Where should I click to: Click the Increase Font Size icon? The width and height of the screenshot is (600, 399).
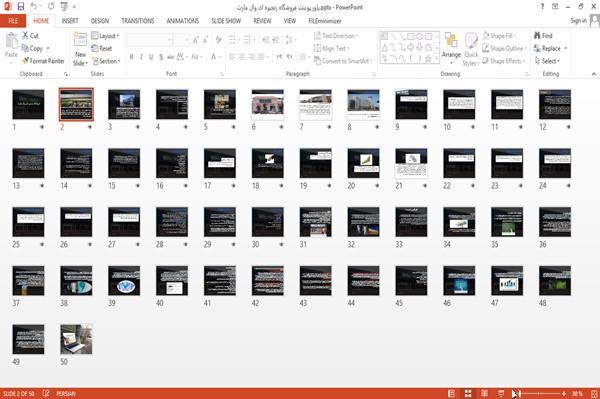pyautogui.click(x=196, y=40)
